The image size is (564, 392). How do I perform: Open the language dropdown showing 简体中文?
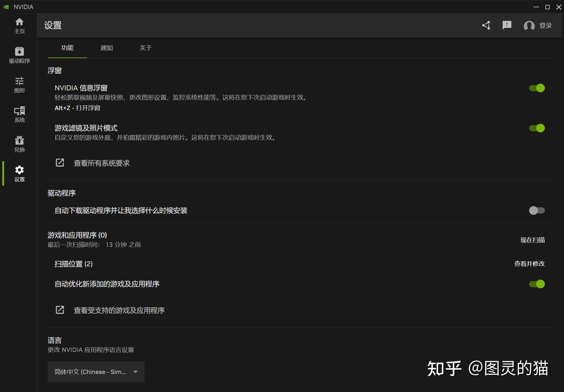point(96,372)
